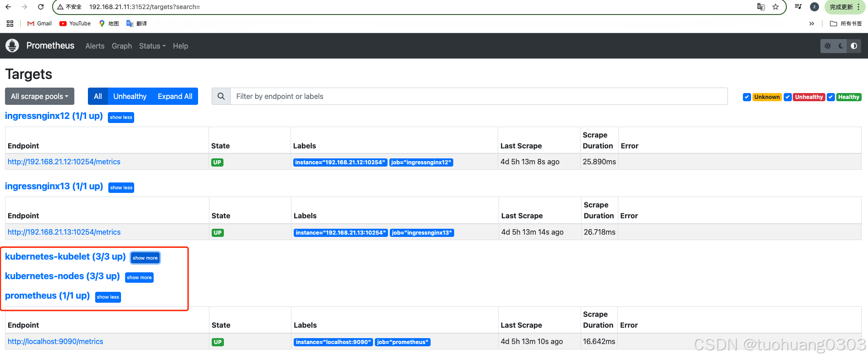Image resolution: width=868 pixels, height=359 pixels.
Task: Open endpoint http://localhost:9090/metrics
Action: pos(55,341)
